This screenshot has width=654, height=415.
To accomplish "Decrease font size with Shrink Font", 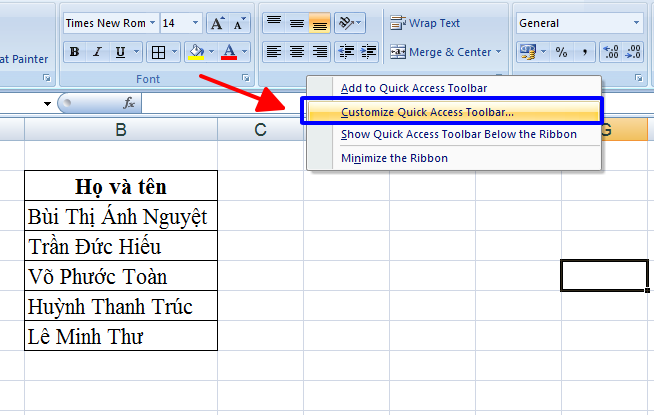I will click(x=239, y=23).
